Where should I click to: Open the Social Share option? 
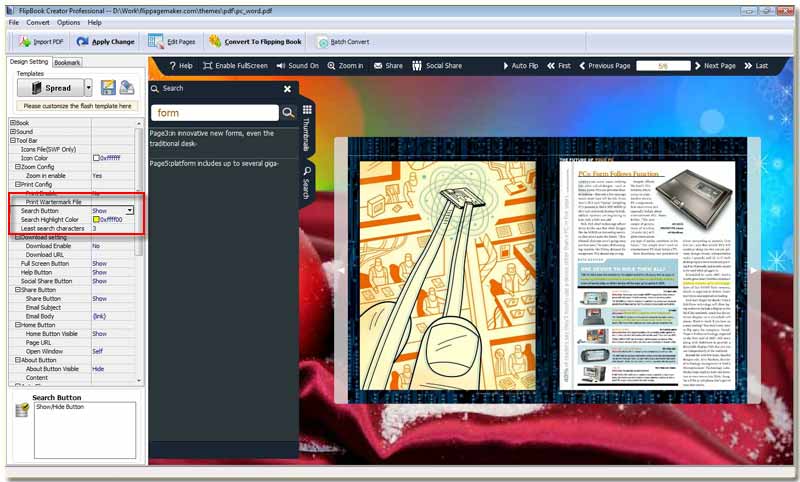[x=437, y=66]
